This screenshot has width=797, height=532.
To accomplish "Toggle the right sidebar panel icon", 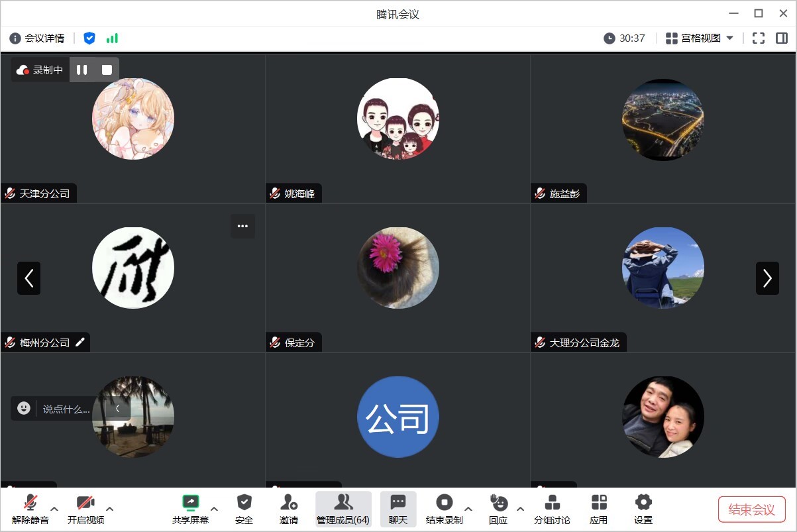I will coord(782,38).
